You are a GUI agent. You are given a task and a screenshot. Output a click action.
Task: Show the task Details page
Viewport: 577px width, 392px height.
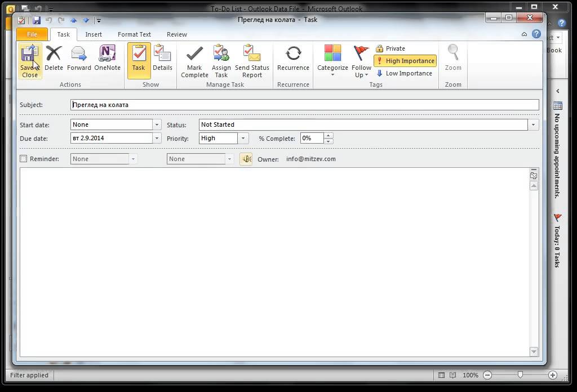(162, 58)
